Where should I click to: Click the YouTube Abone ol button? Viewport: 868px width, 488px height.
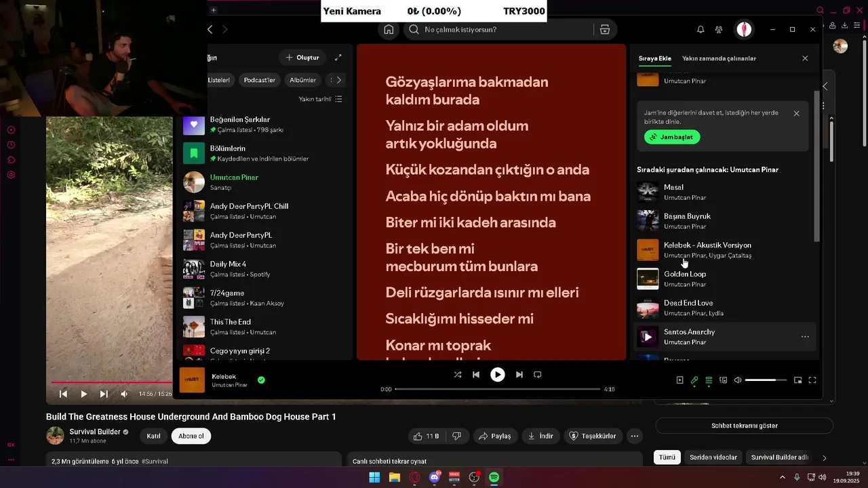click(191, 436)
